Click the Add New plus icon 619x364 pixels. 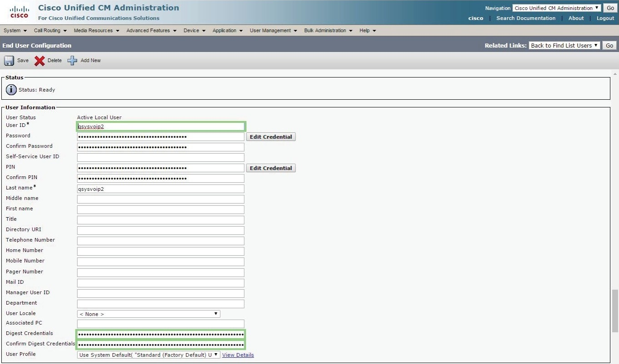click(73, 61)
